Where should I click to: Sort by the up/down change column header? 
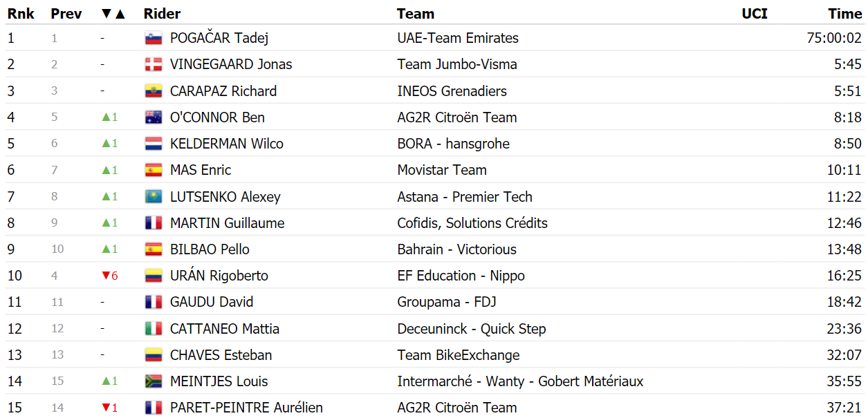tap(113, 14)
